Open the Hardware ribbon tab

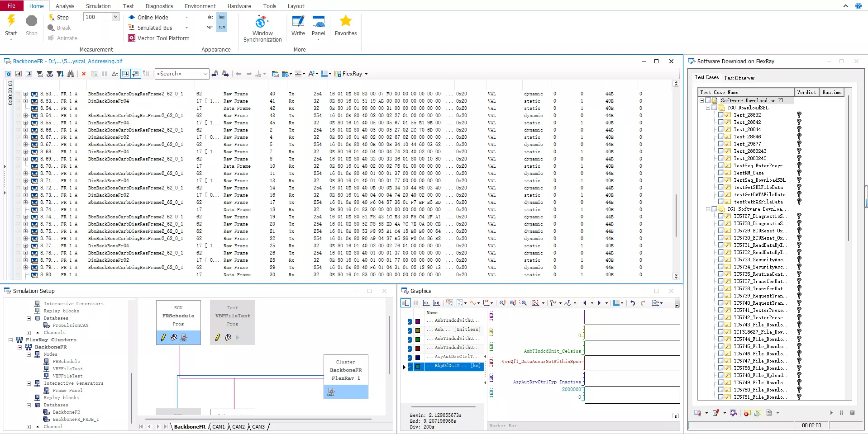239,6
